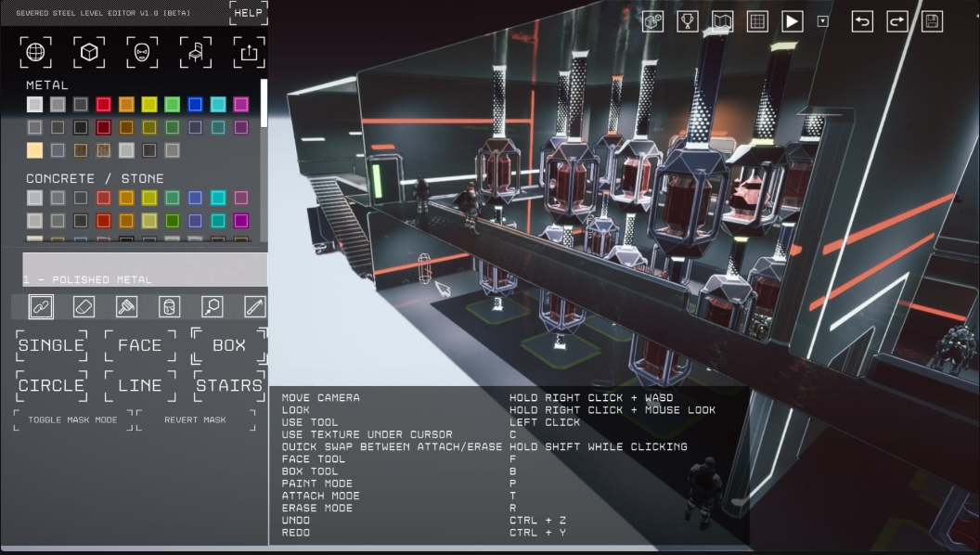The width and height of the screenshot is (980, 555).
Task: Pick the pink Concrete / Stone swatch in first row
Action: pos(241,198)
